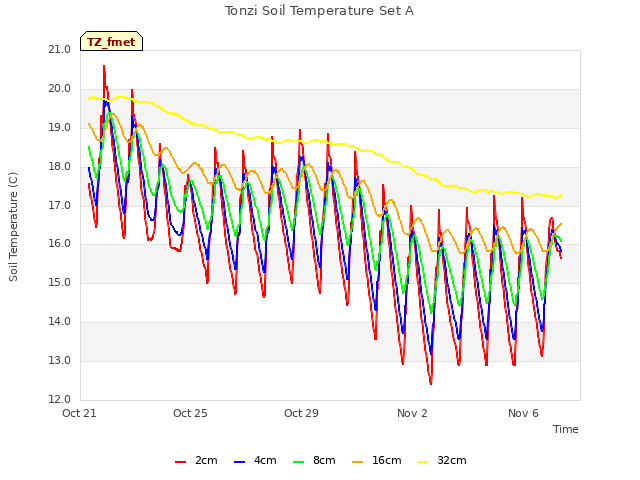Click the Oct 21 tick label
Screen dimensions: 640x480
click(x=79, y=413)
